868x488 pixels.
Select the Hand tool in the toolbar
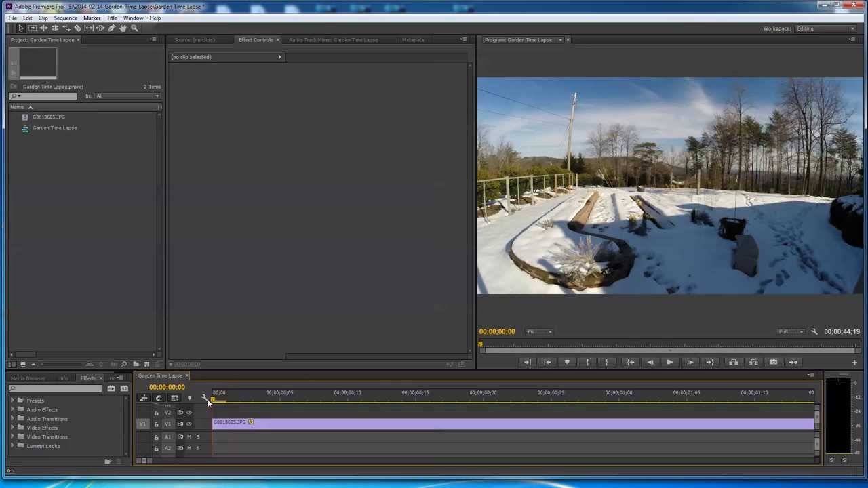point(123,28)
